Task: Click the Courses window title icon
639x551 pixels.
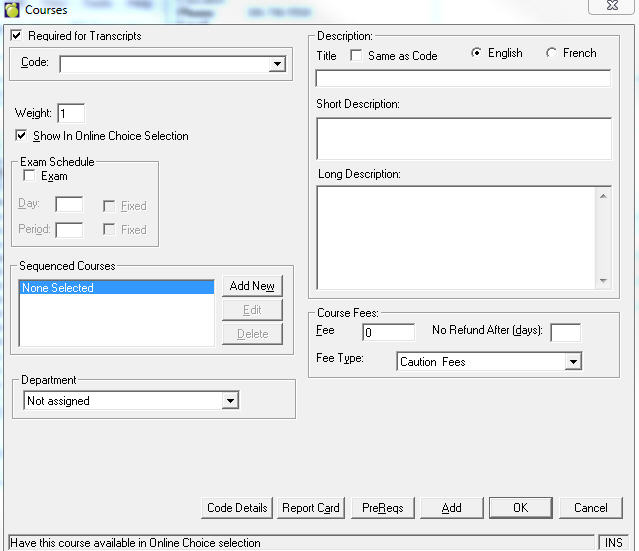Action: click(12, 11)
